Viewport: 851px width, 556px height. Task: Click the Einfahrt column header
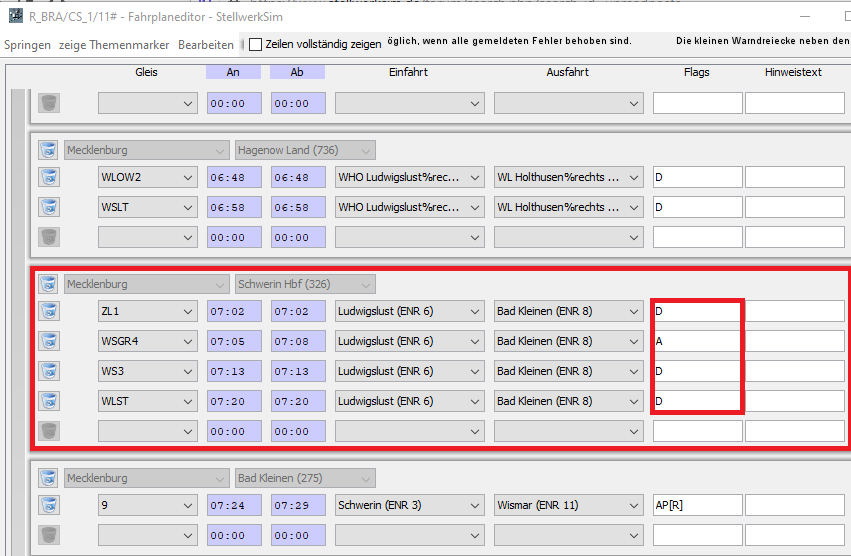pyautogui.click(x=408, y=72)
